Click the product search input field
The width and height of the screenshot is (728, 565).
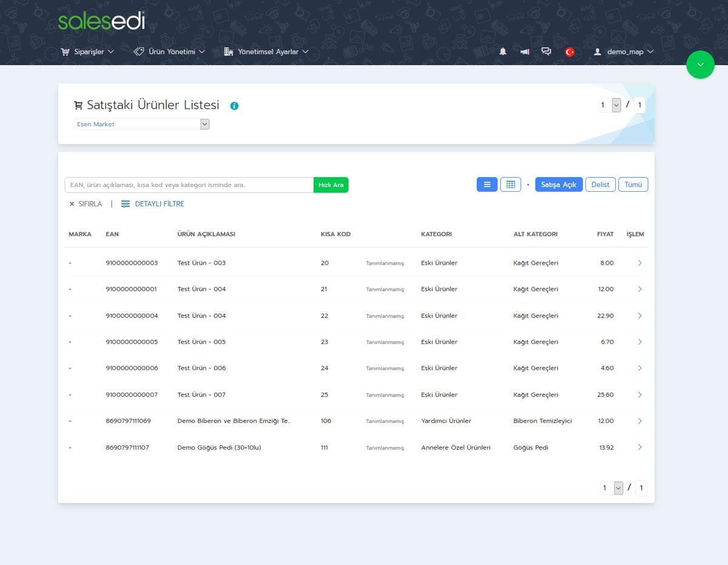click(x=189, y=185)
